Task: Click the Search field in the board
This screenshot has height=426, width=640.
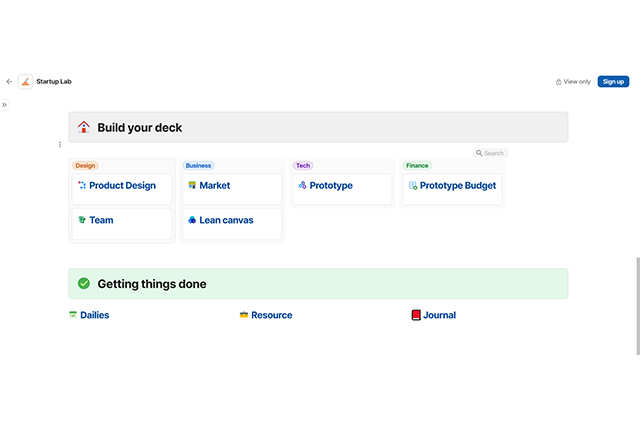Action: 490,153
